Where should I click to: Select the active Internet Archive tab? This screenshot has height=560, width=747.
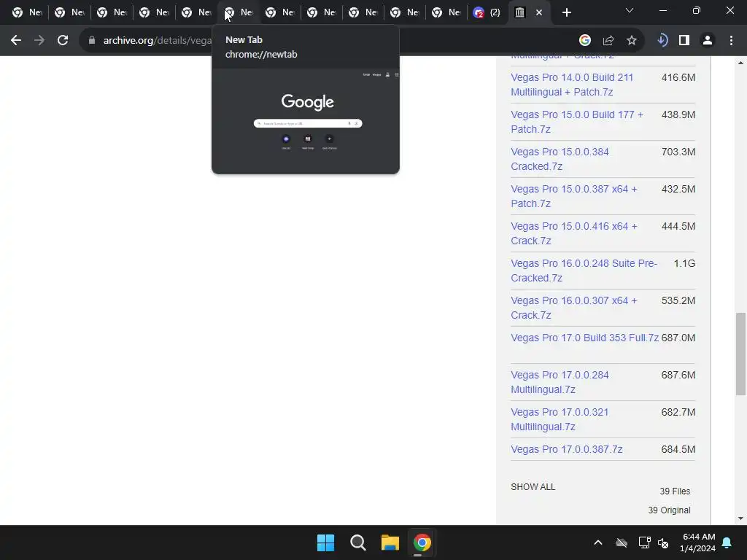(x=520, y=12)
